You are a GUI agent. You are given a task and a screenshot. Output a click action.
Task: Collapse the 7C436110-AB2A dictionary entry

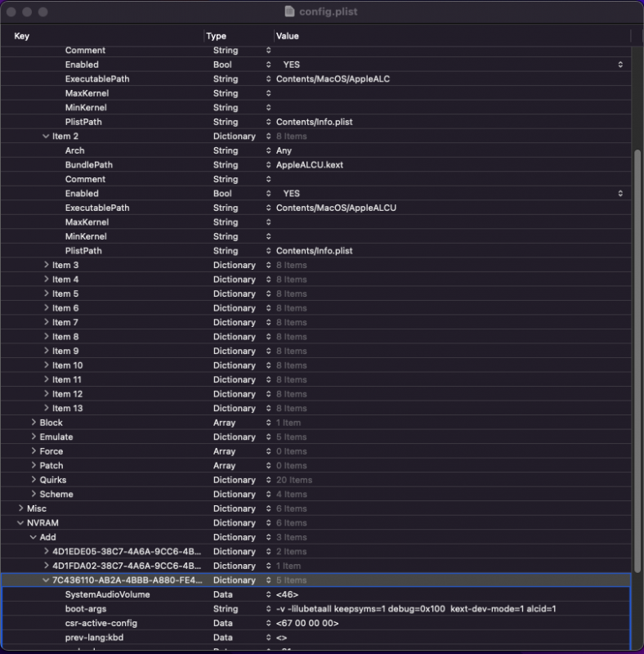(x=46, y=580)
